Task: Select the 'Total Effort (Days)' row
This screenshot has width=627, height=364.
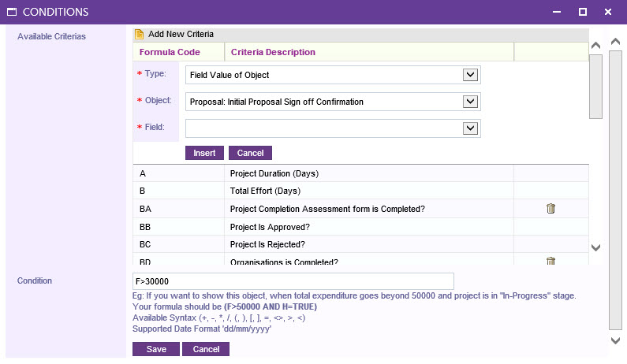Action: (x=360, y=191)
